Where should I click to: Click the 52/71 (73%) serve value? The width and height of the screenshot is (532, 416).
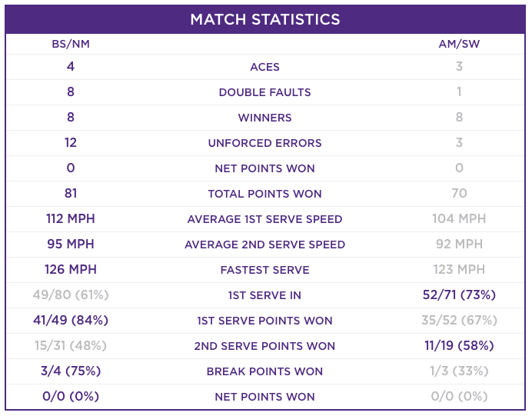[459, 295]
